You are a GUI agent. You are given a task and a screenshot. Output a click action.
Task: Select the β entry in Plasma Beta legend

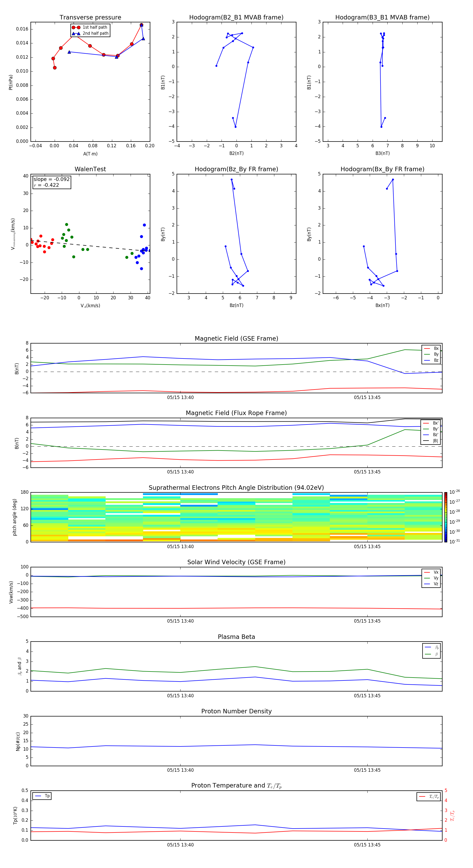(431, 654)
